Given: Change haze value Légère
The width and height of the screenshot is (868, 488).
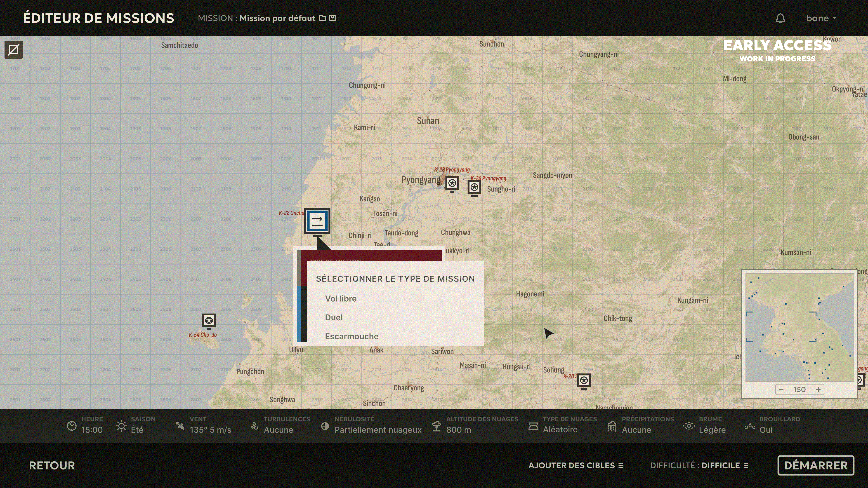Looking at the screenshot, I should pos(712,430).
